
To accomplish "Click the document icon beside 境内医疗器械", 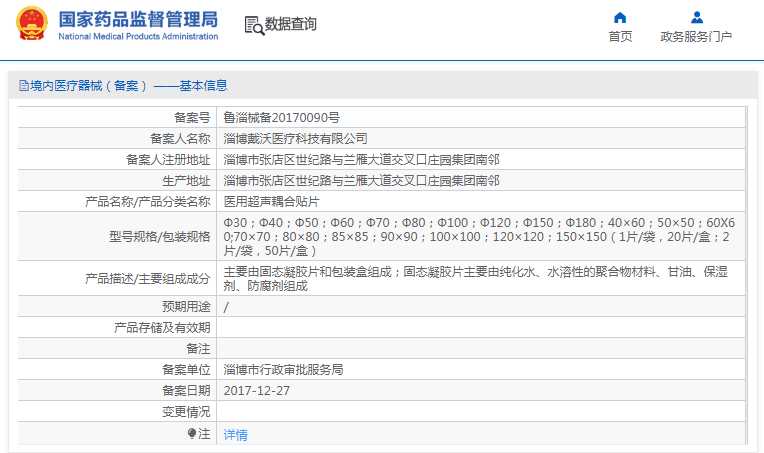I will click(x=23, y=86).
